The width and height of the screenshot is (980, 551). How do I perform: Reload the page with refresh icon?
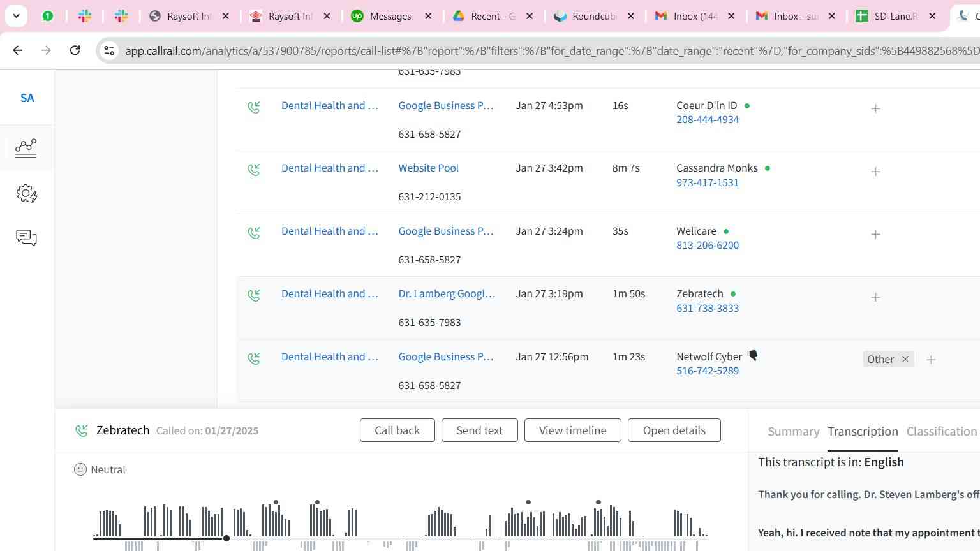[x=75, y=50]
